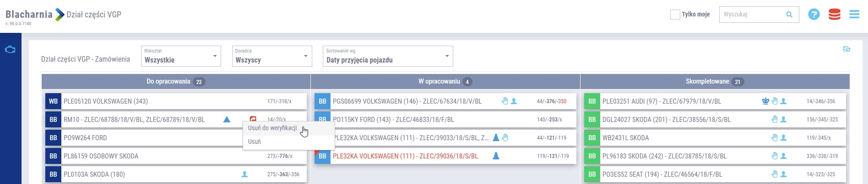Click the hand icon on PGS06699 VOLKSWAGEN row
868x184 pixels.
click(505, 101)
